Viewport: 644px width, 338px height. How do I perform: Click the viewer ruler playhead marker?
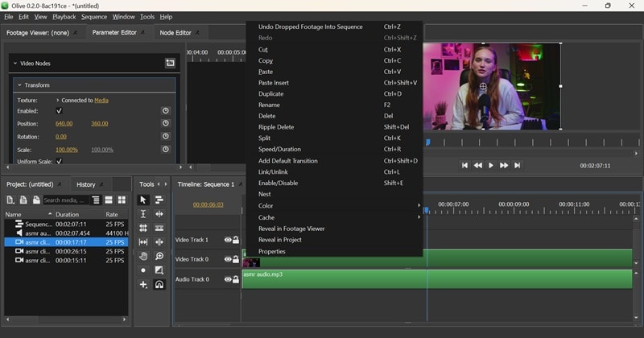pos(428,142)
